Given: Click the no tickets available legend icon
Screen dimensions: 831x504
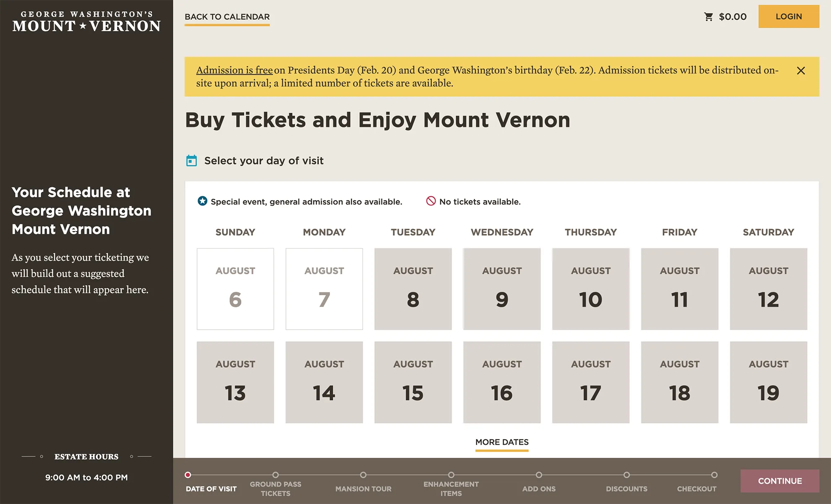Looking at the screenshot, I should pos(431,201).
